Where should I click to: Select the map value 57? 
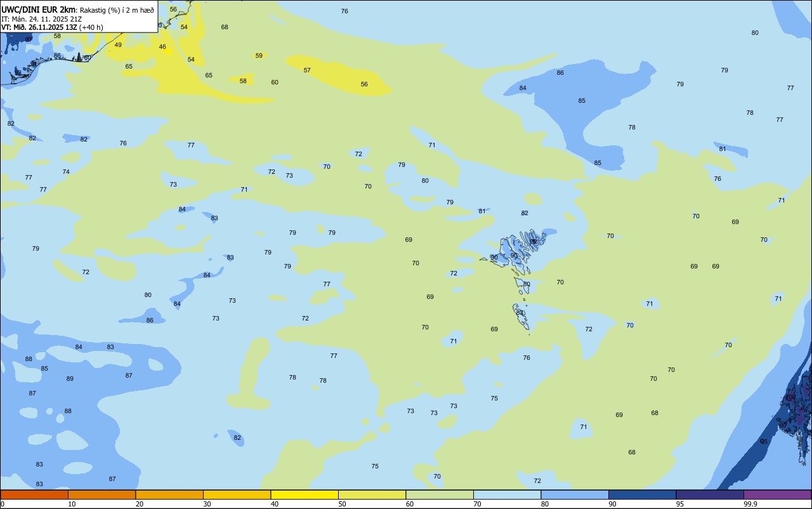307,70
